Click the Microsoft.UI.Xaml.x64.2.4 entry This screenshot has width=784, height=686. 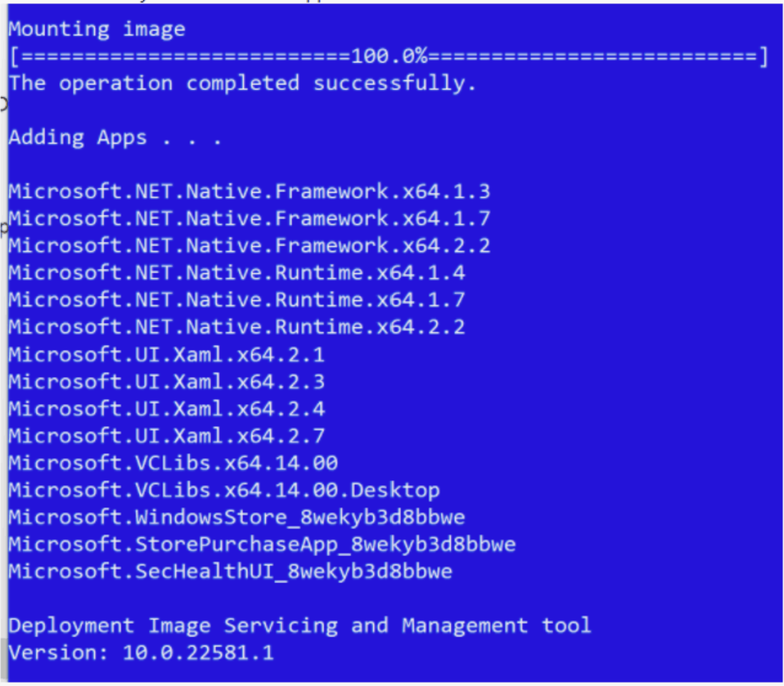[167, 409]
